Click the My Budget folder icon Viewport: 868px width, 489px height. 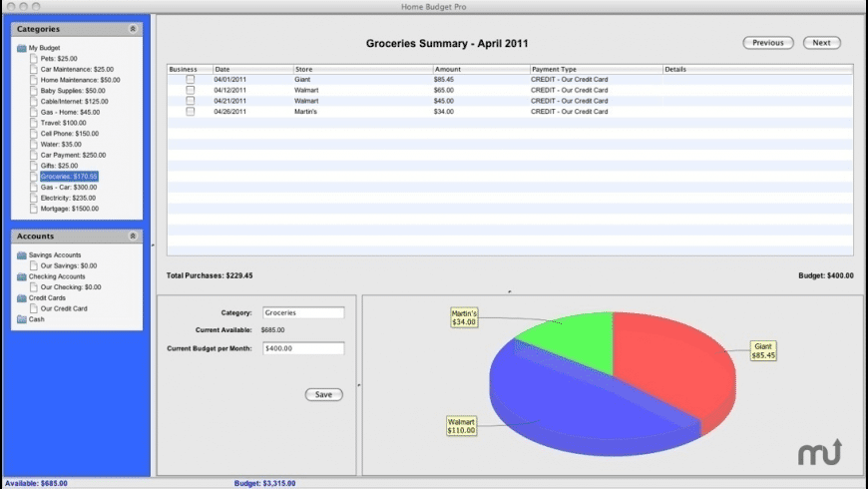22,48
